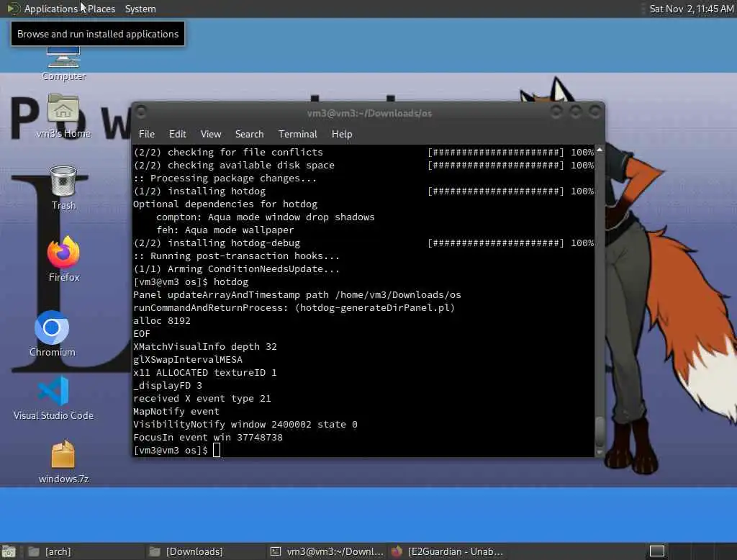Click the terminal prompt input line
The image size is (737, 560).
177,451
